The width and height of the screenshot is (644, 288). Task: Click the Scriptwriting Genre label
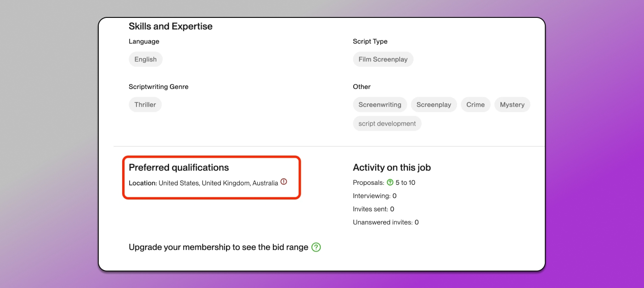(x=158, y=87)
